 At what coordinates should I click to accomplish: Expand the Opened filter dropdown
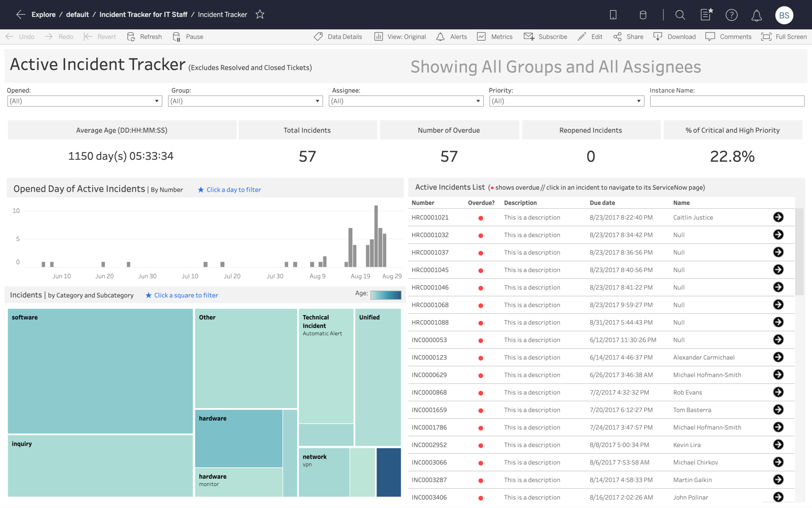coord(84,101)
